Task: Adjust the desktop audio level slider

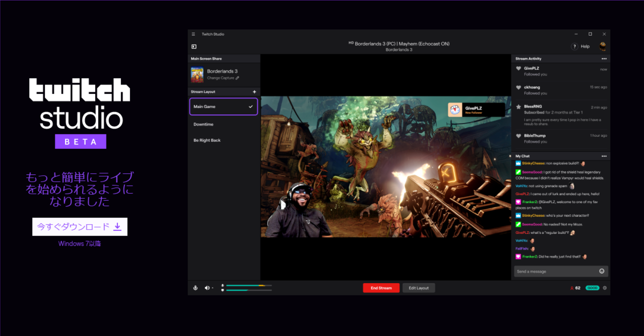Action: coord(249,290)
